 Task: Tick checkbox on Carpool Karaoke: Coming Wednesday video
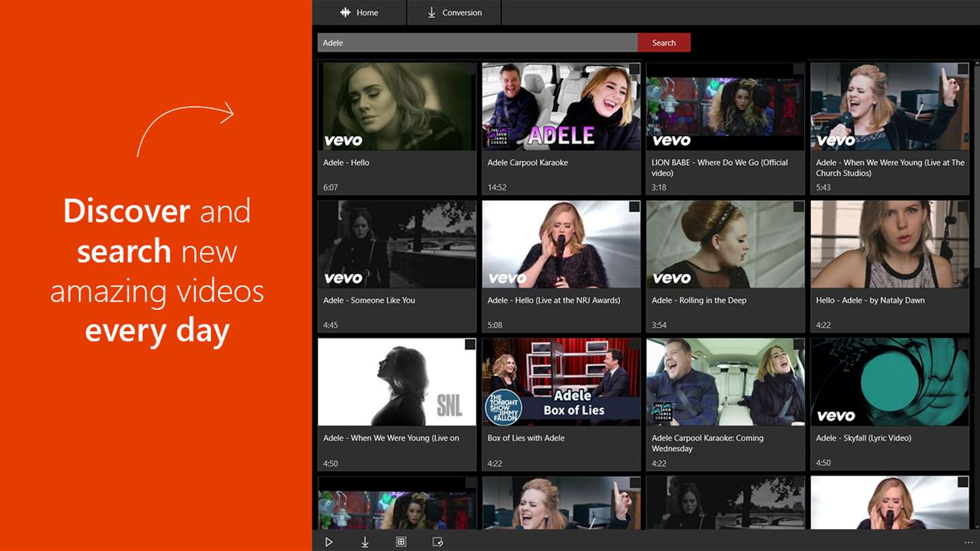point(799,344)
